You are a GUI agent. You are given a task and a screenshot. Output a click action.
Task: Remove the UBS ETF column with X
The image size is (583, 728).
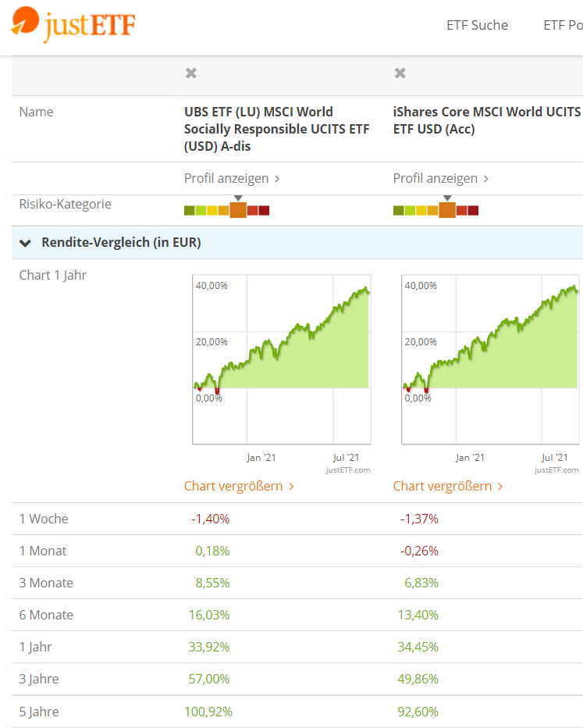click(x=191, y=73)
